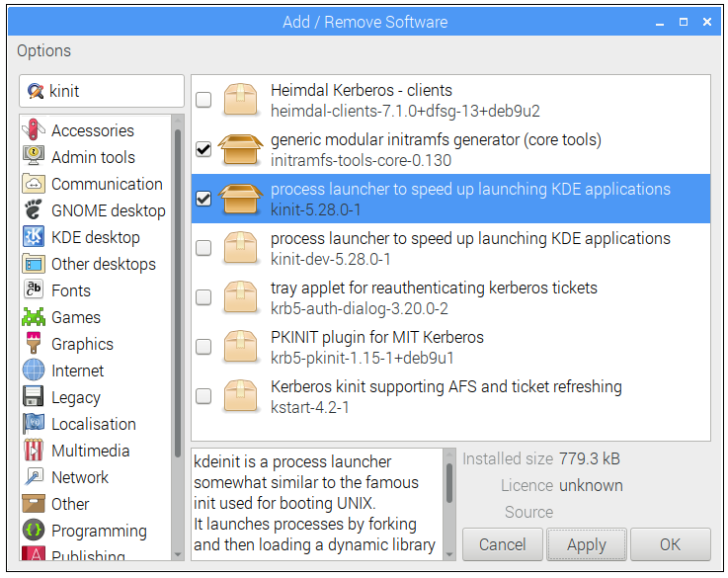Choose the KDE desktop category label

coord(96,237)
